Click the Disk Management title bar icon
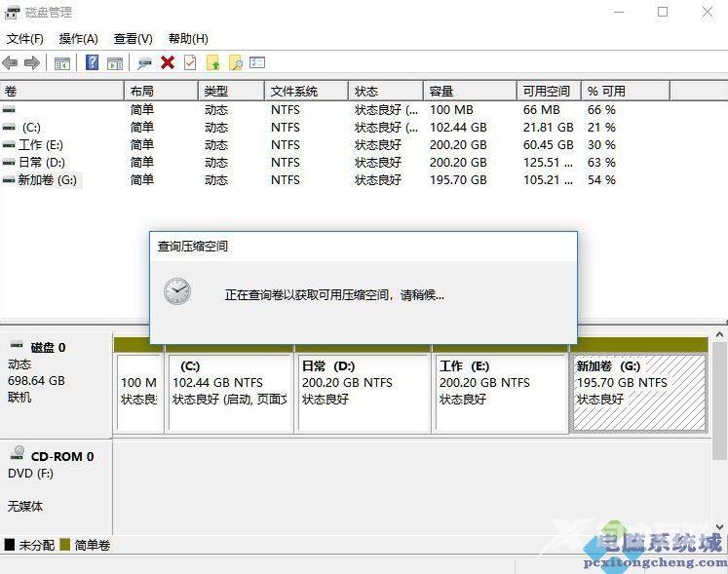Viewport: 728px width, 574px height. (13, 13)
